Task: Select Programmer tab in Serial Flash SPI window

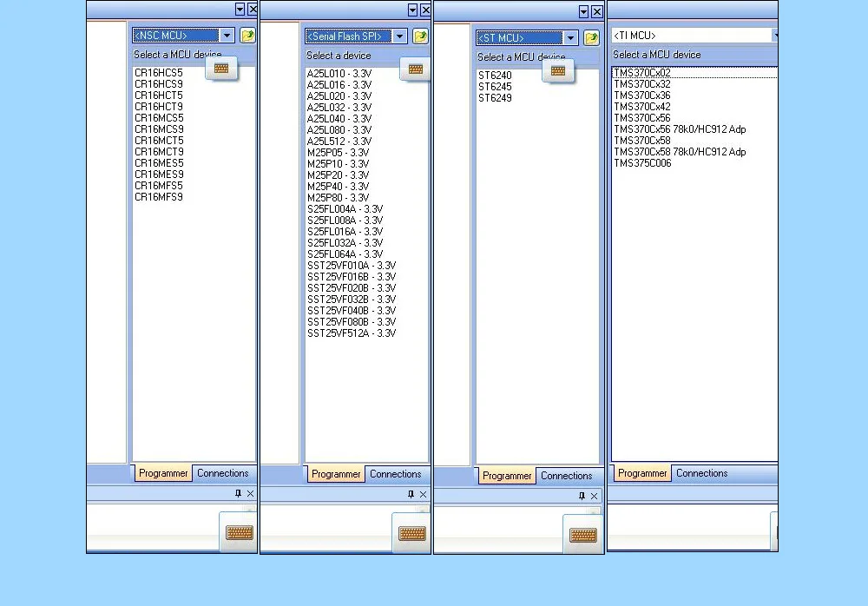Action: pos(336,474)
